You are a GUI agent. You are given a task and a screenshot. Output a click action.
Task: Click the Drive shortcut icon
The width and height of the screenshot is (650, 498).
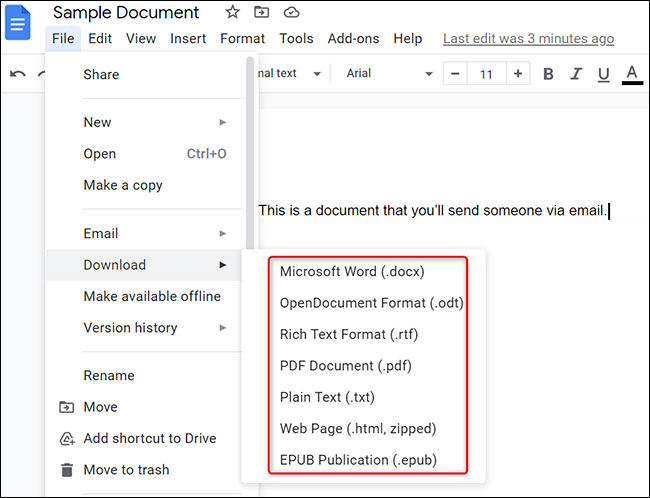pyautogui.click(x=67, y=439)
